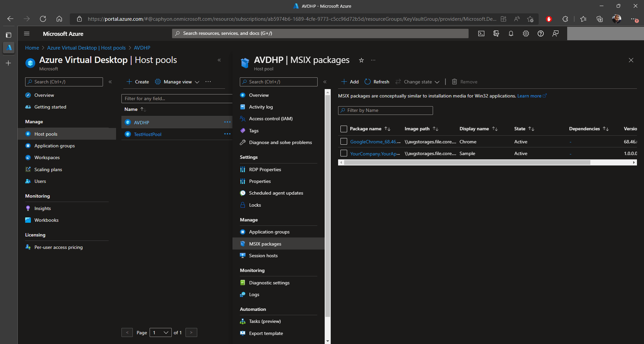
Task: Open Access control (IAM)
Action: click(271, 119)
